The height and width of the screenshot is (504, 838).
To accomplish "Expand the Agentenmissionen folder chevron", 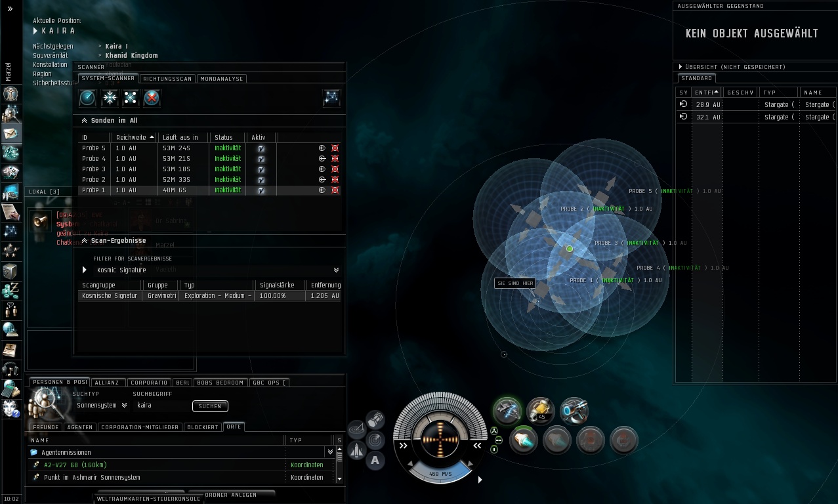I will tap(330, 452).
